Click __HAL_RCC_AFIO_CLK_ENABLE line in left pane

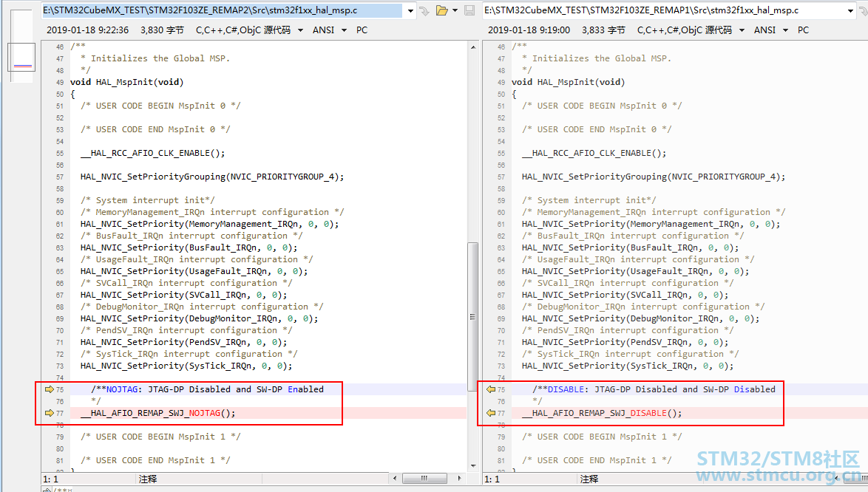153,153
